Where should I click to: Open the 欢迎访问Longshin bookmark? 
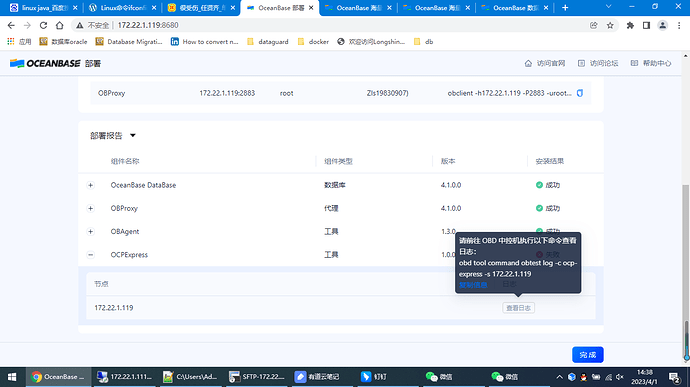coord(371,42)
